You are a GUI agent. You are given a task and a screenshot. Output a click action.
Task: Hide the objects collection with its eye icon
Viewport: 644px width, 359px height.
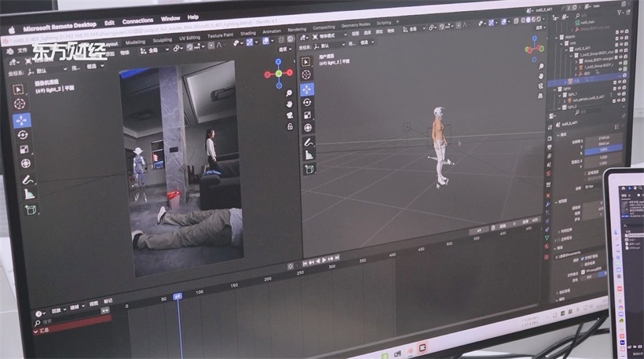622,31
